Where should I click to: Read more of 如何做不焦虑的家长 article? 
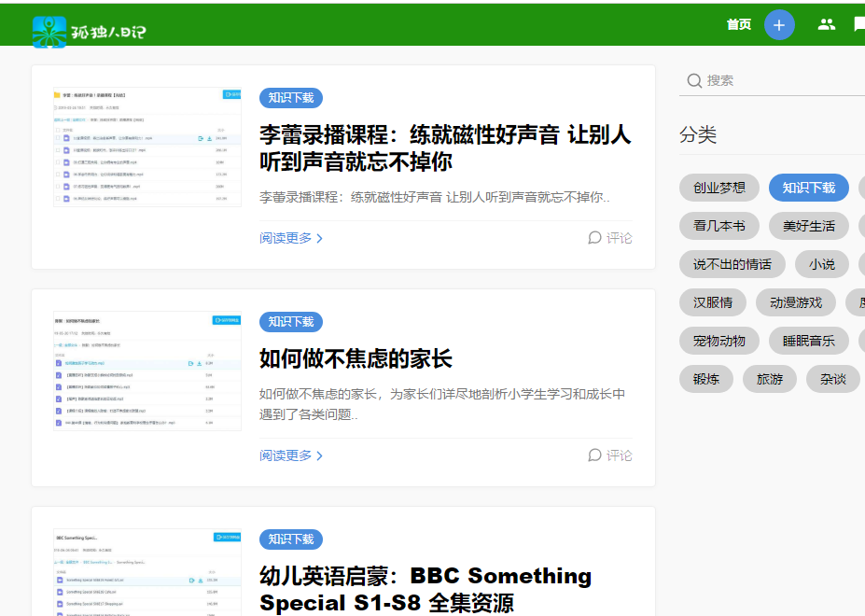click(x=291, y=455)
